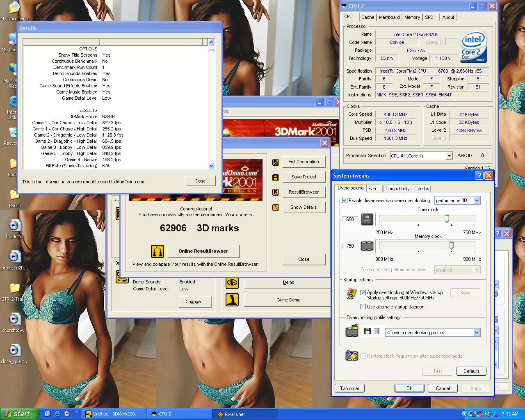Switch to the Overlay tab
Viewport: 525px width, 420px height.
[x=421, y=189]
